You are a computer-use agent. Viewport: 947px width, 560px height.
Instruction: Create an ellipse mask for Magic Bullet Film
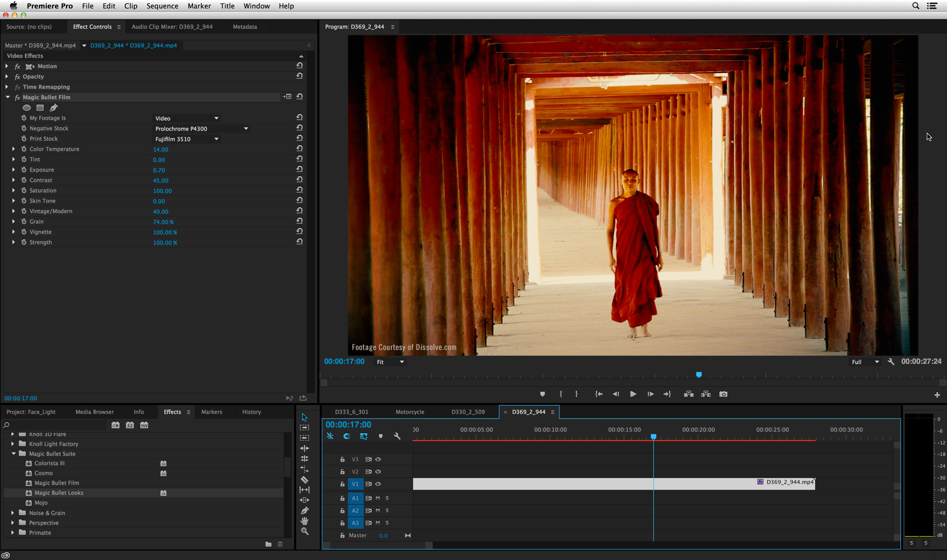coord(27,108)
